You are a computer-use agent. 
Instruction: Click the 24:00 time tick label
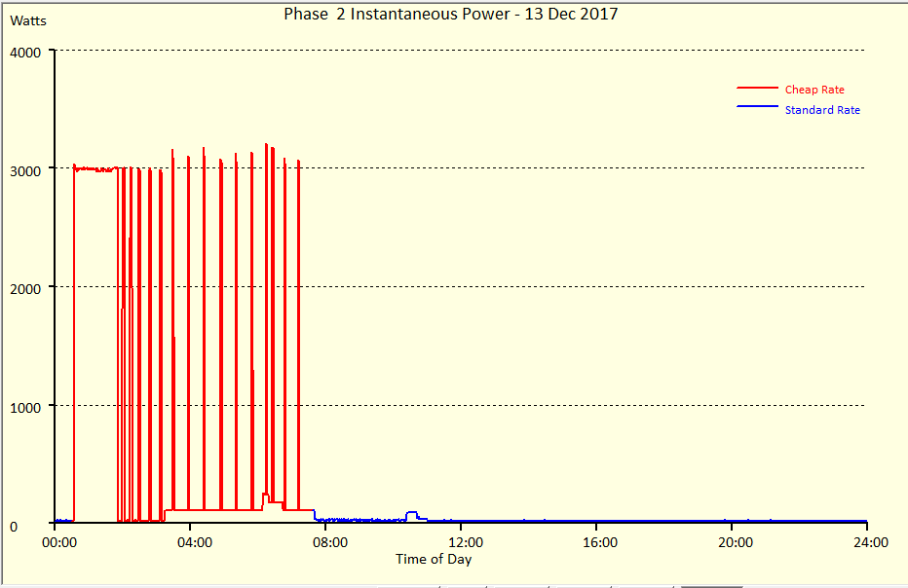869,542
